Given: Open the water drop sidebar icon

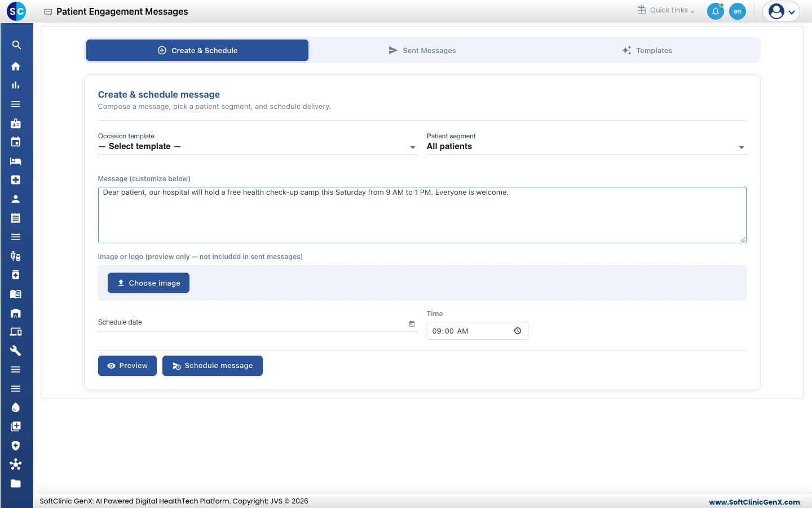Looking at the screenshot, I should [x=16, y=408].
